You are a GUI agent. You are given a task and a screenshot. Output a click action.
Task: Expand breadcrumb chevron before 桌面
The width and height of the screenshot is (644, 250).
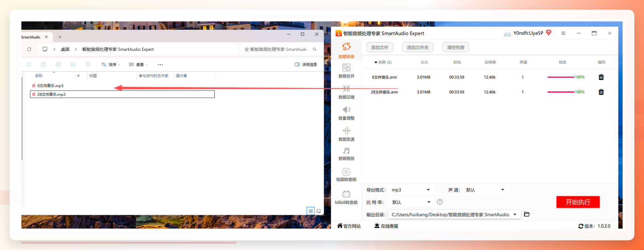click(x=54, y=49)
